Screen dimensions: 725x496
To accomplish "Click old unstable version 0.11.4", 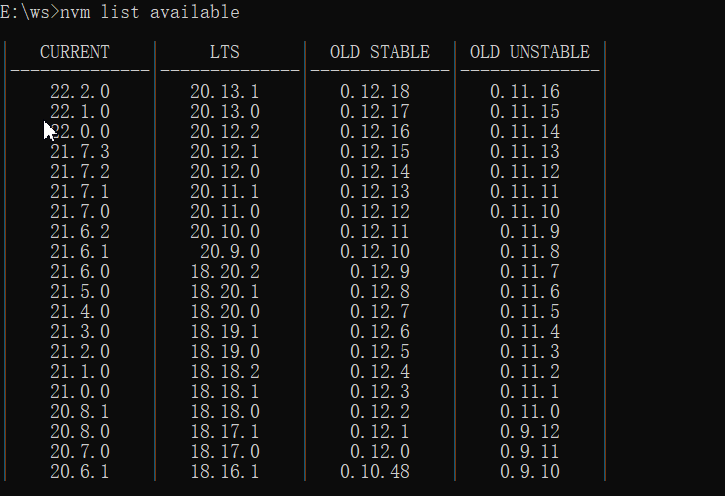I will pos(530,331).
